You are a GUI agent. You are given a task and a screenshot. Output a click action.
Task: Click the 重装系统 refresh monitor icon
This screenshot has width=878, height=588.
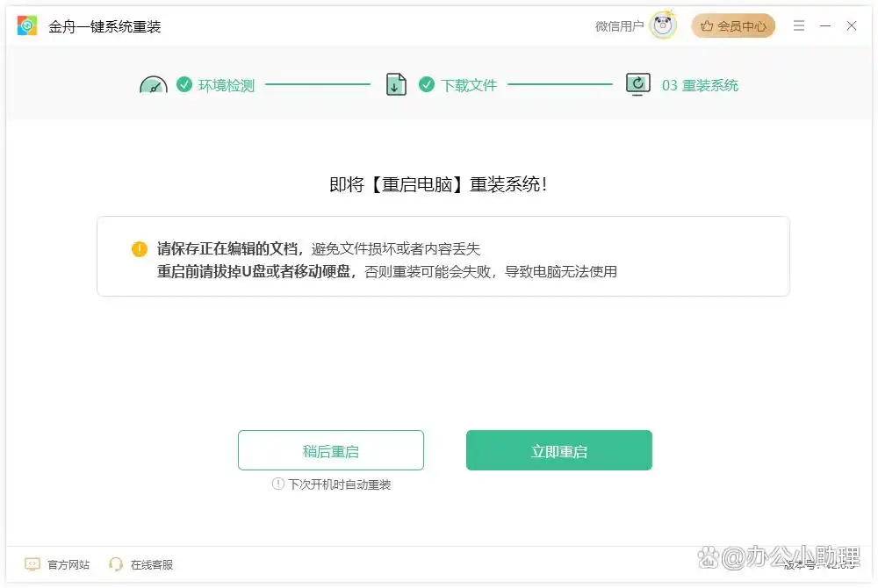coord(638,84)
